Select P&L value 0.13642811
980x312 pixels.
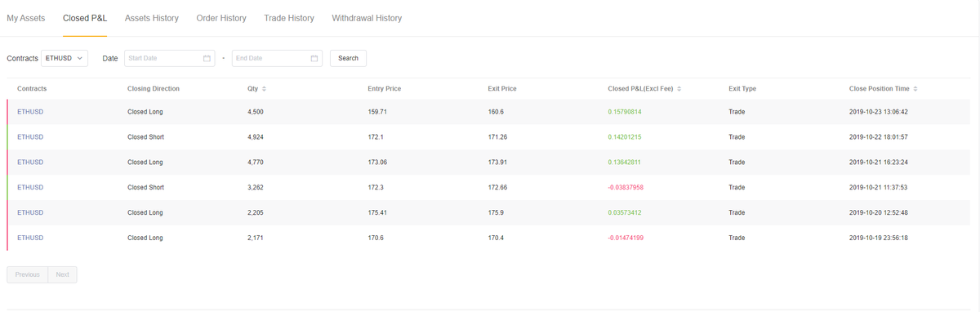tap(625, 162)
